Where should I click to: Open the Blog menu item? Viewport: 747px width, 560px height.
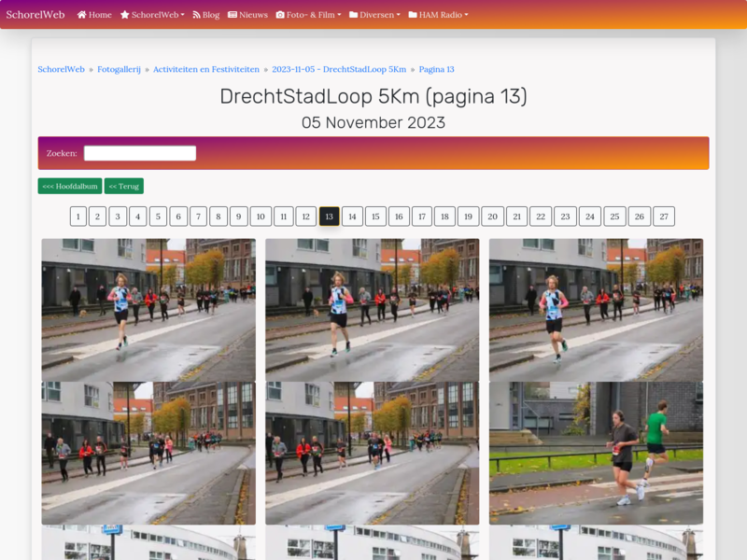[205, 15]
